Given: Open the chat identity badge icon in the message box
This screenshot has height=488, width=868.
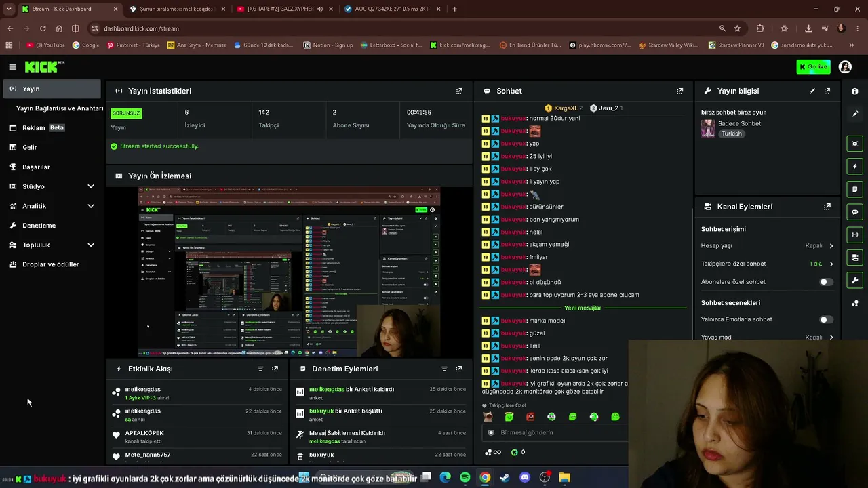Looking at the screenshot, I should click(492, 432).
